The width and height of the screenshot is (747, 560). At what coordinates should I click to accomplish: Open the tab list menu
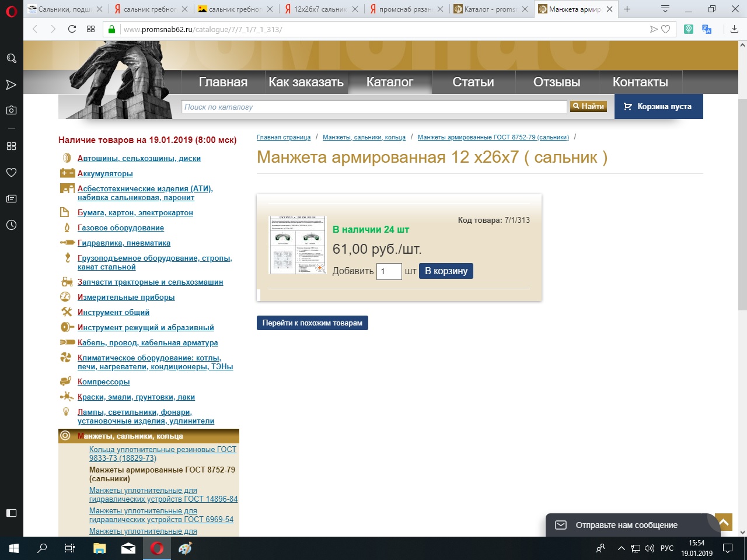tap(665, 9)
